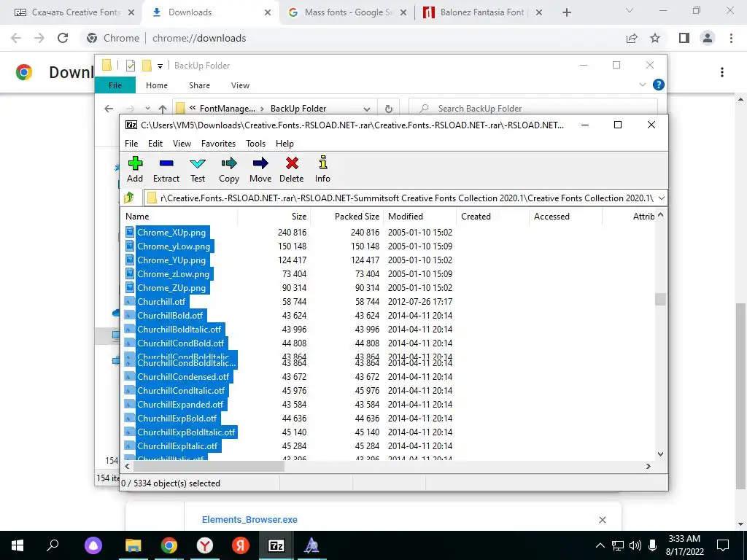Click the 7-Zip vertical scrollbar thumb
The width and height of the screenshot is (747, 560).
click(660, 299)
